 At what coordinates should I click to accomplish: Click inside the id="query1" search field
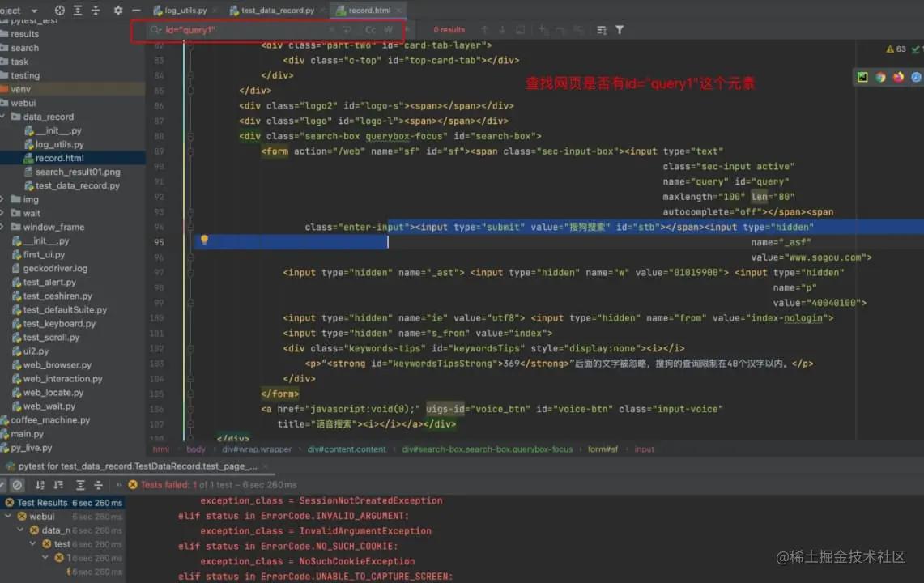243,29
